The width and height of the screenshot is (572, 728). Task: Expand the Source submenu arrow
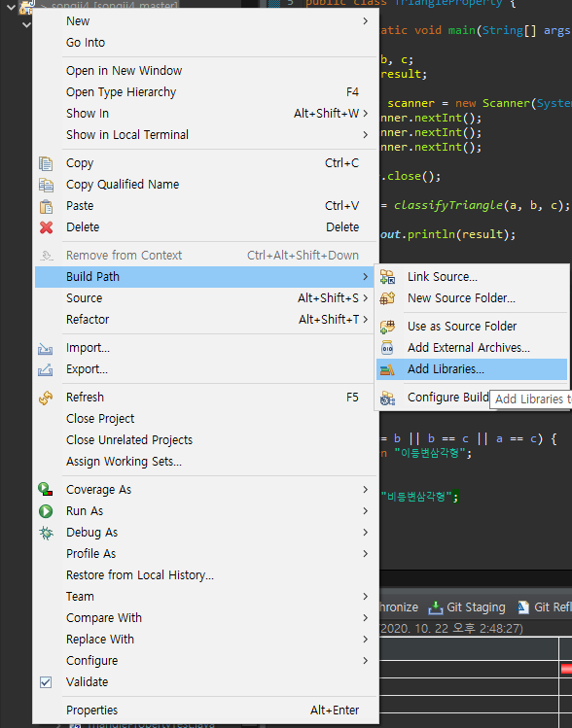point(365,298)
